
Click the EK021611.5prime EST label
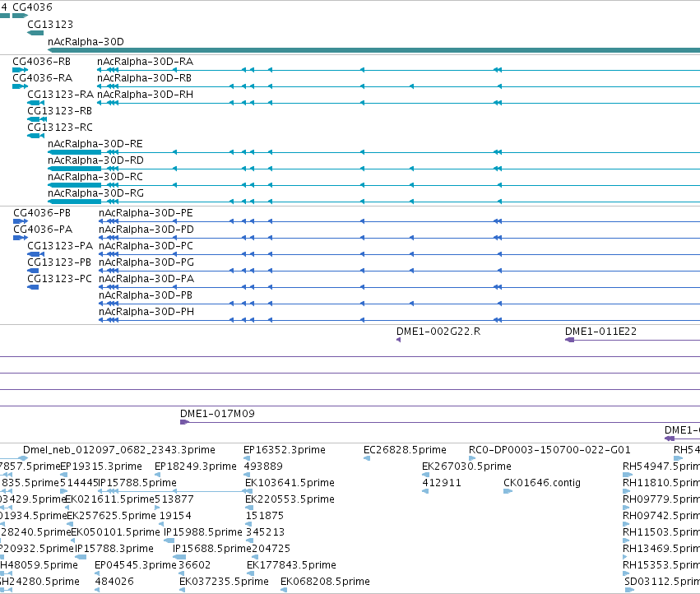pyautogui.click(x=110, y=499)
